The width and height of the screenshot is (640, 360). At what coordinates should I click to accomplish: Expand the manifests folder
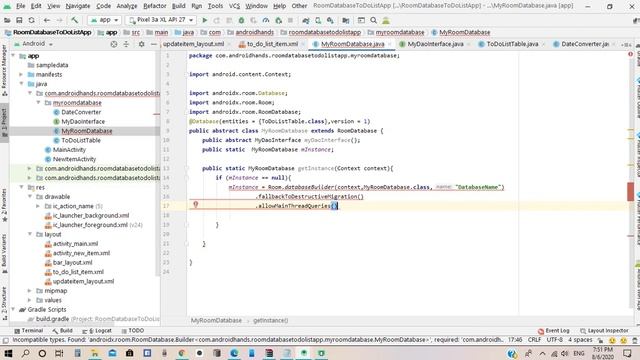tap(21, 74)
